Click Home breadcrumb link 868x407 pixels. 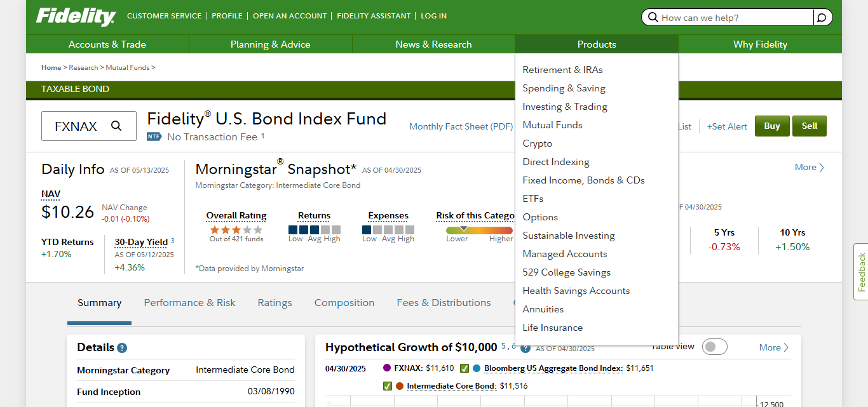click(51, 67)
